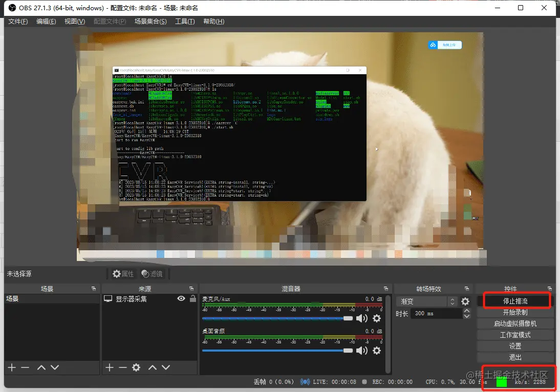The height and width of the screenshot is (392, 560).
Task: Increase transition duration with up arrow
Action: (466, 311)
